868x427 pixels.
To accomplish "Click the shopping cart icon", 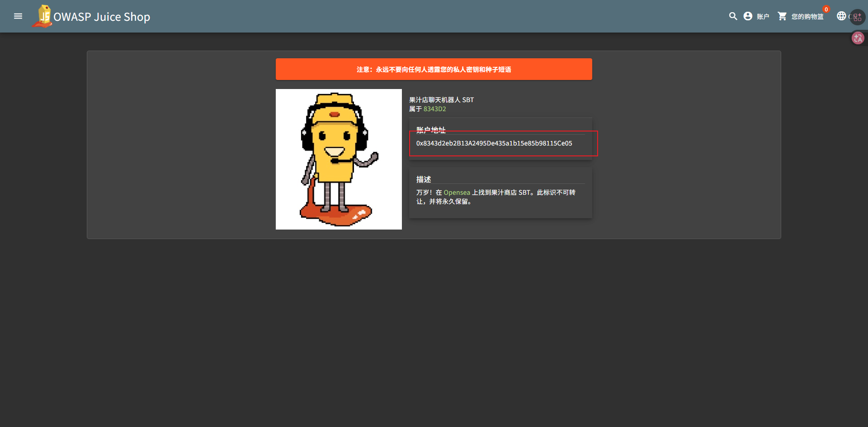I will point(782,16).
